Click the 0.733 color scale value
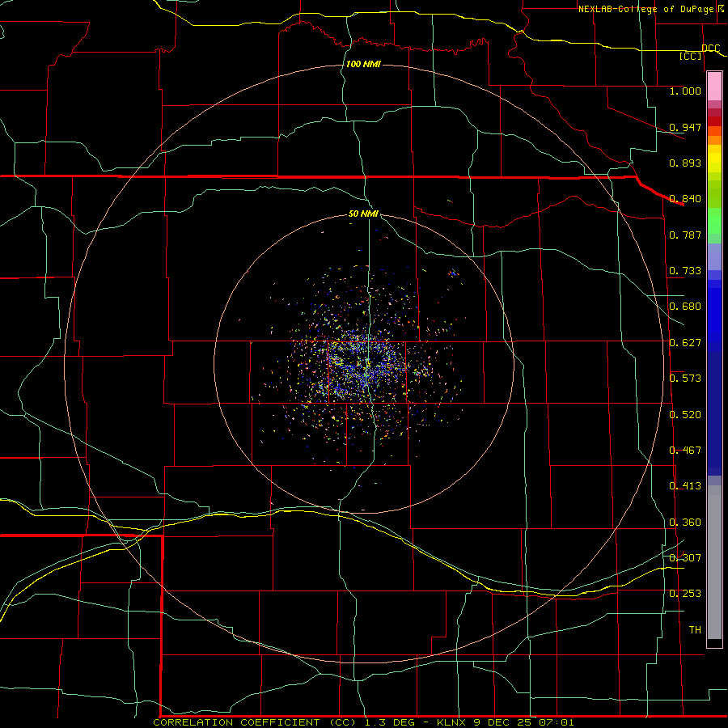The height and width of the screenshot is (728, 728). [685, 271]
